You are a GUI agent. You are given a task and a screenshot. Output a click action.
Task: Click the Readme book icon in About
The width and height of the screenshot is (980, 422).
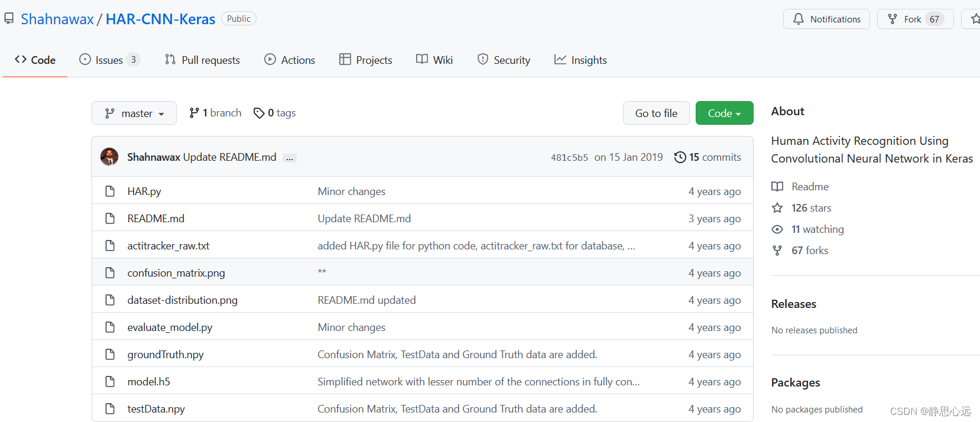click(x=777, y=187)
